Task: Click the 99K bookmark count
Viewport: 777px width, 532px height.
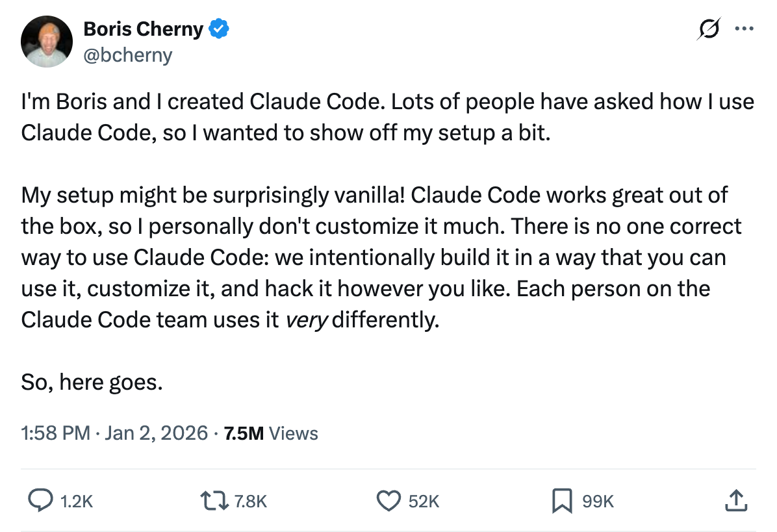Action: click(x=598, y=501)
